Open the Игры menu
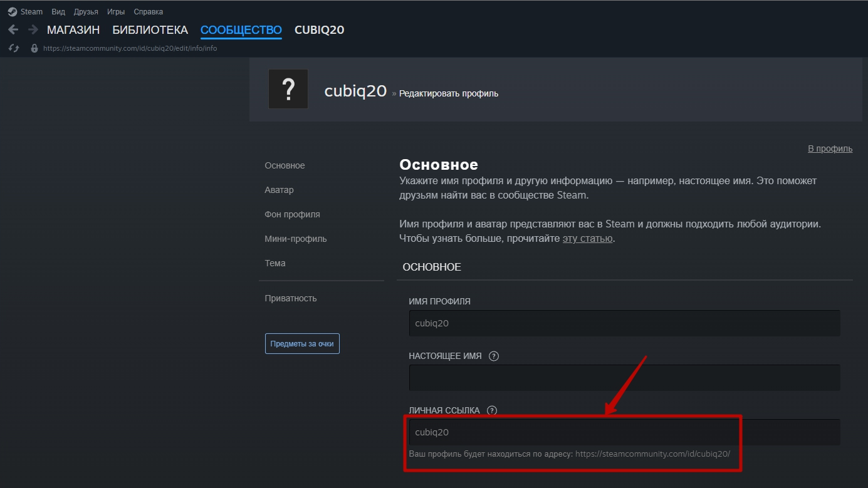Screen dimensions: 868x488 (116, 12)
